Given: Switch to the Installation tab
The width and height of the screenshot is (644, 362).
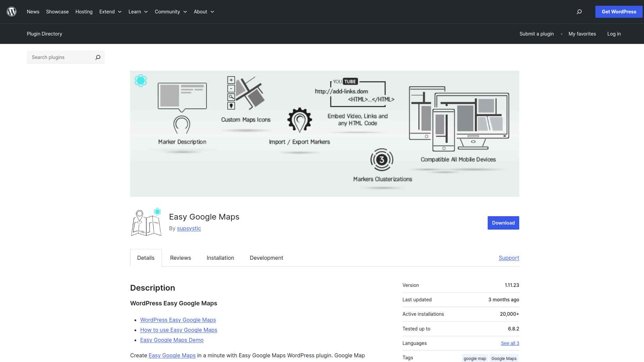Looking at the screenshot, I should pyautogui.click(x=220, y=258).
